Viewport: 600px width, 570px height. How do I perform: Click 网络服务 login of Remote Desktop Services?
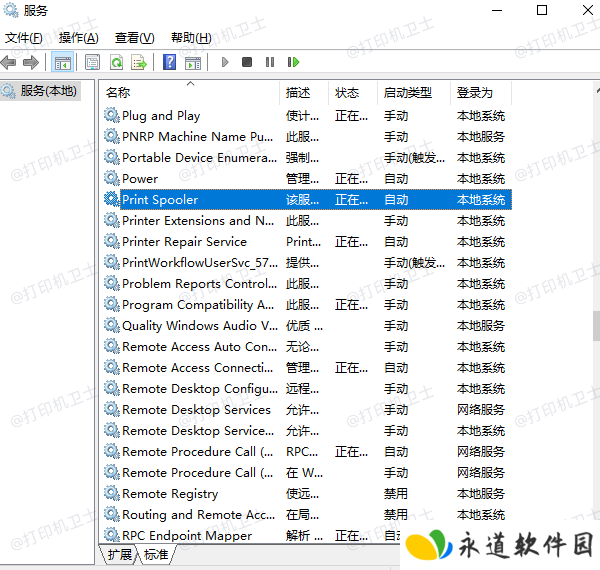tap(481, 410)
